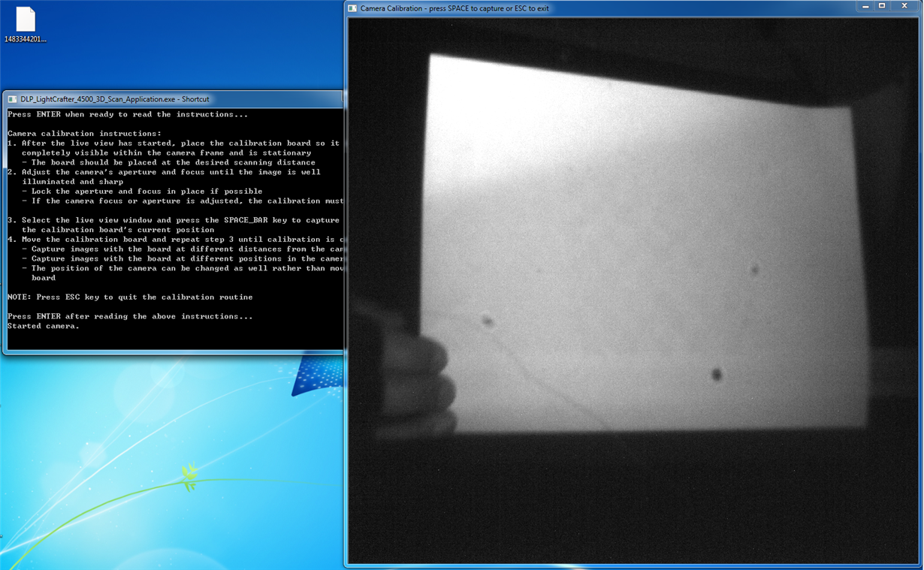Click the 'Lock the aperture and focus' line
Screen dimensions: 924x570
pyautogui.click(x=142, y=192)
